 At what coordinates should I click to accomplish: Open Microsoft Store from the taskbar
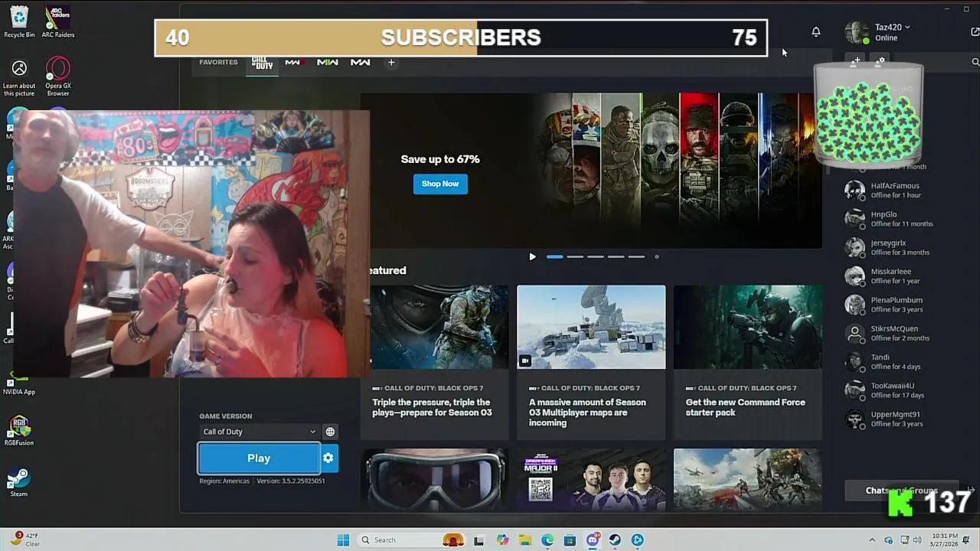click(570, 540)
